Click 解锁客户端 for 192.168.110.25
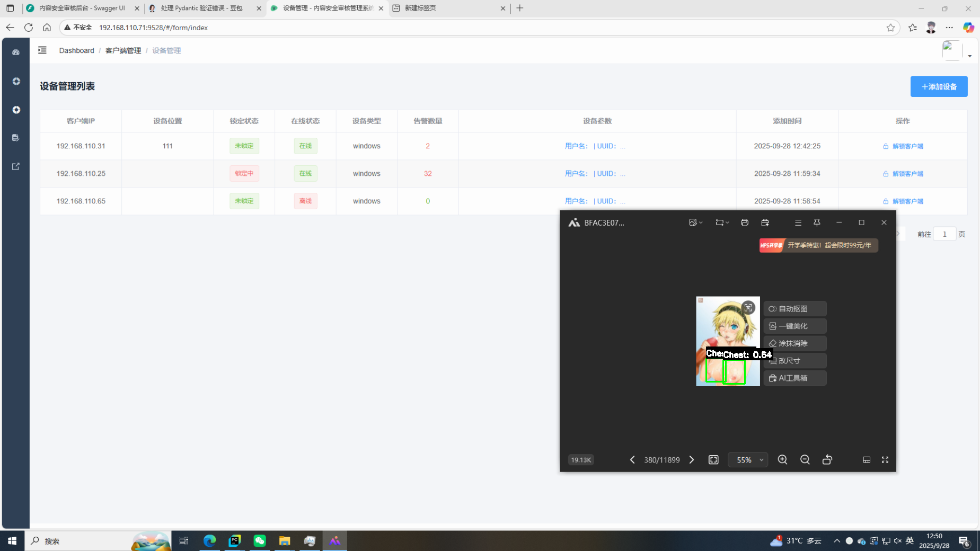The image size is (980, 551). click(903, 174)
